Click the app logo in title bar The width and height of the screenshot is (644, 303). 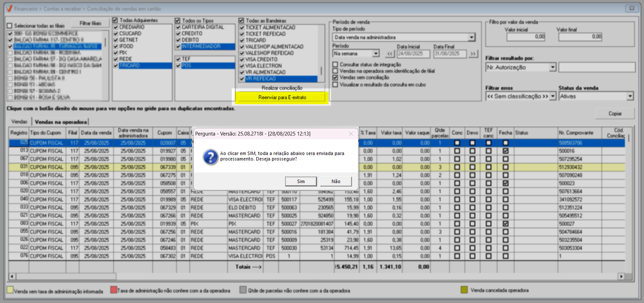pos(9,9)
